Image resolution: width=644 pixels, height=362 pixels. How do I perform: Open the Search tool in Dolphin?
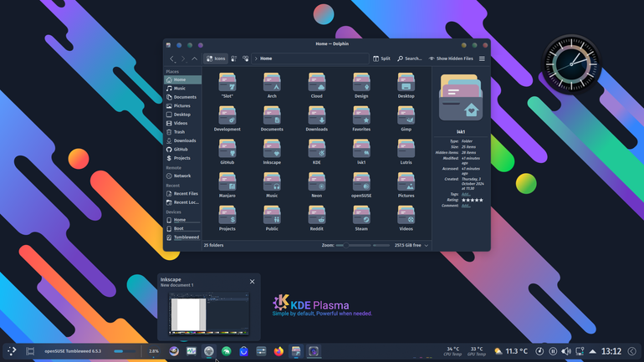410,59
